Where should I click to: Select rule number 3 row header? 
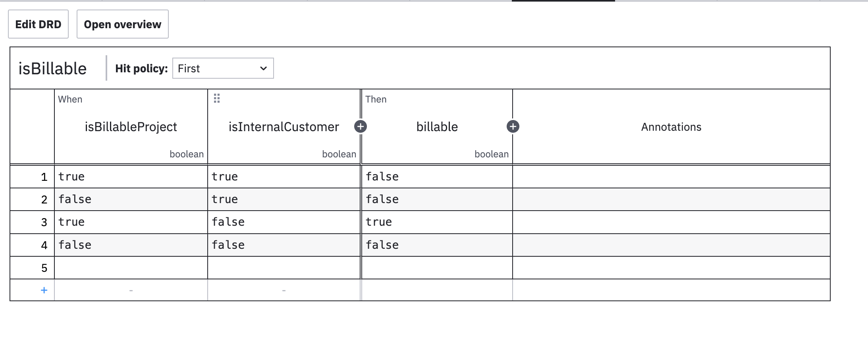click(x=33, y=222)
